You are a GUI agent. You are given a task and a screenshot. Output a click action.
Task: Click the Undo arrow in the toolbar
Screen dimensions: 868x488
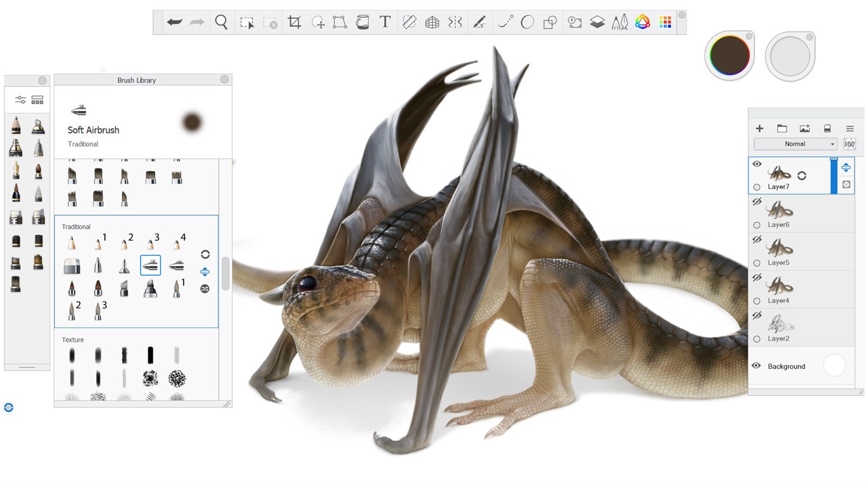pyautogui.click(x=174, y=22)
